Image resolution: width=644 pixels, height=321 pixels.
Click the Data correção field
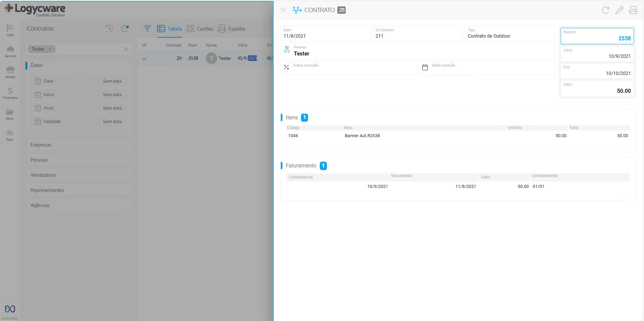click(487, 68)
